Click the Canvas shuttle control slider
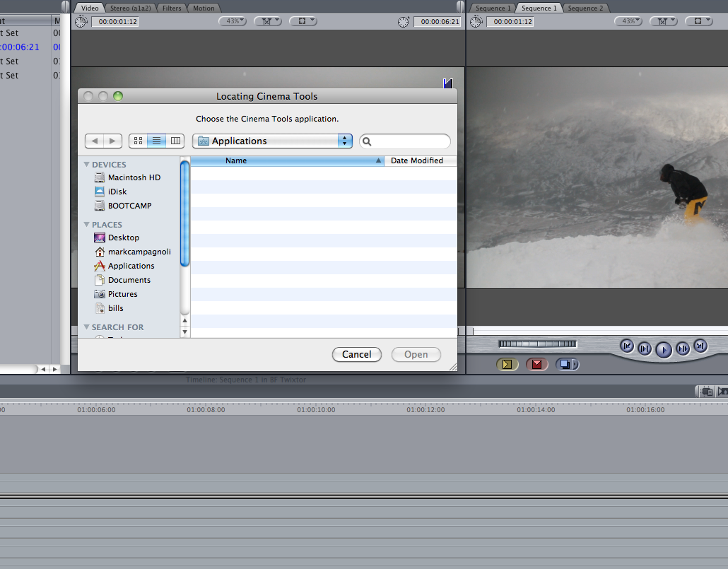The image size is (728, 569). (538, 344)
